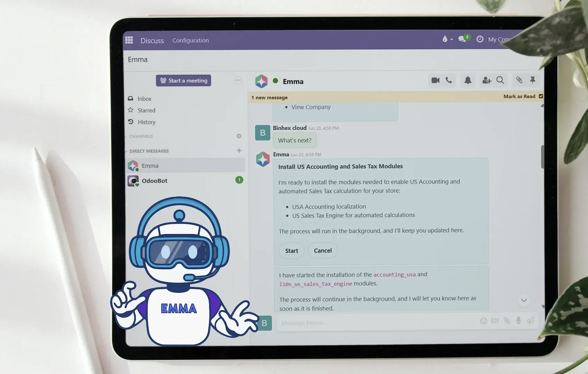Click the "What's next?" message bubble

[295, 140]
